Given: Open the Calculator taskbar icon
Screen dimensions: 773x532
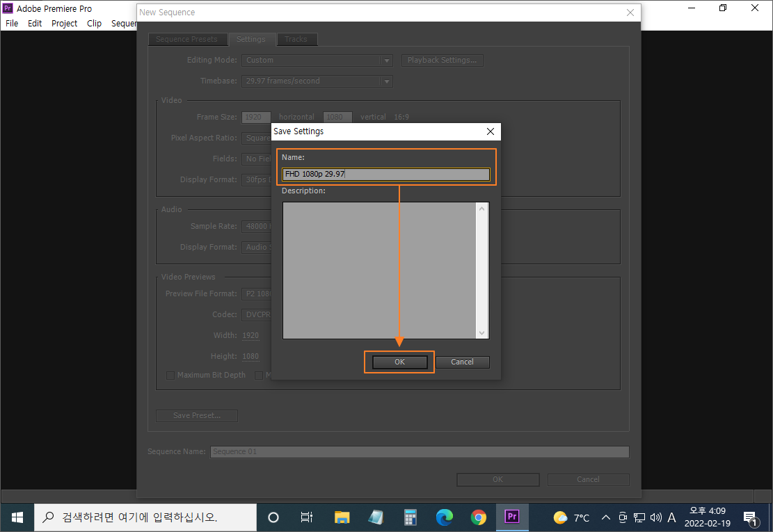Looking at the screenshot, I should point(411,517).
